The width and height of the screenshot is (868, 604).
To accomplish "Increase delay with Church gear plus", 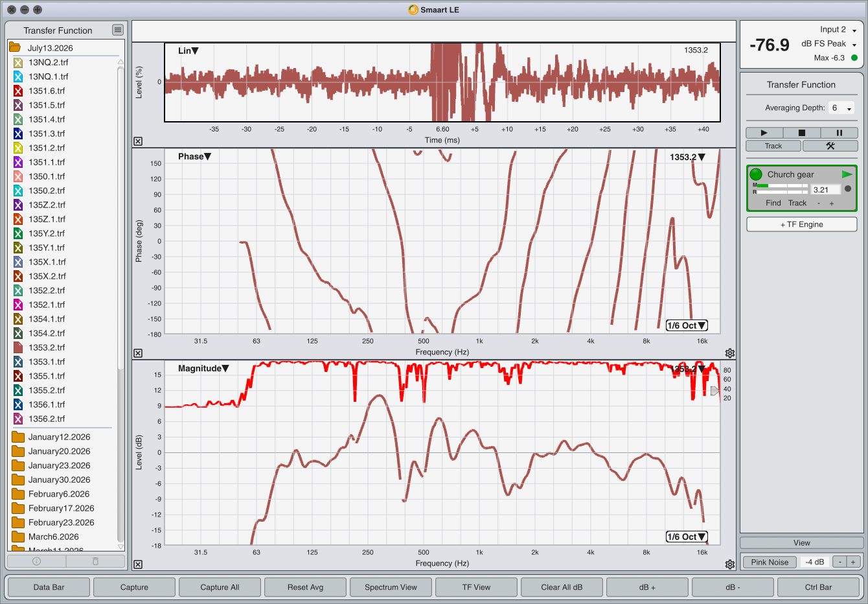I will pos(832,203).
